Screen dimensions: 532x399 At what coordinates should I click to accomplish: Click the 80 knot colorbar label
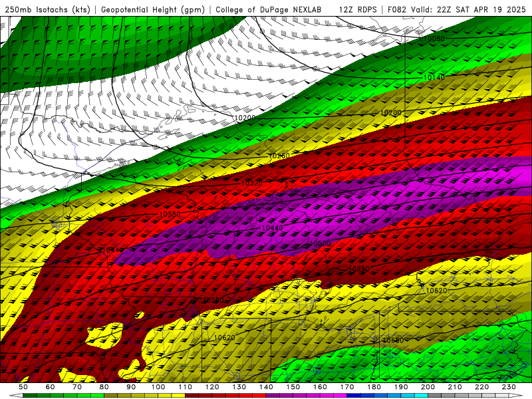coord(104,387)
